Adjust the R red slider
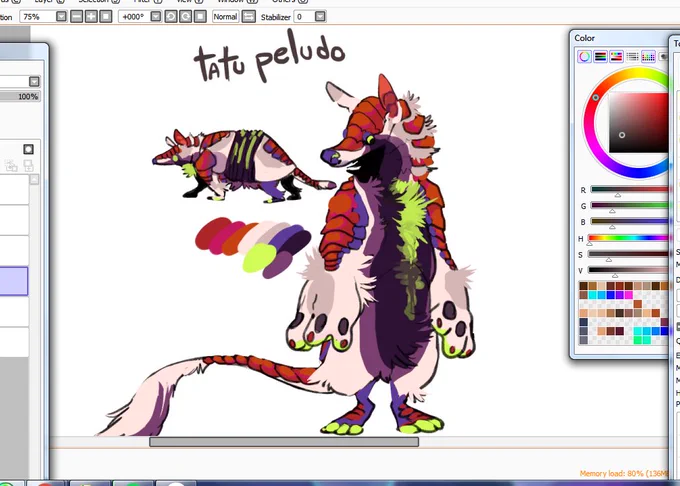 click(x=629, y=189)
